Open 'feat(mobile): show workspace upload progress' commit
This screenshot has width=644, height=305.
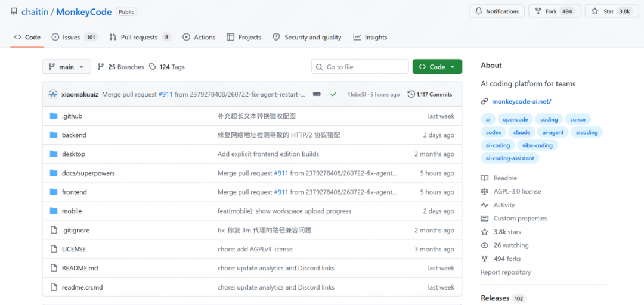284,211
